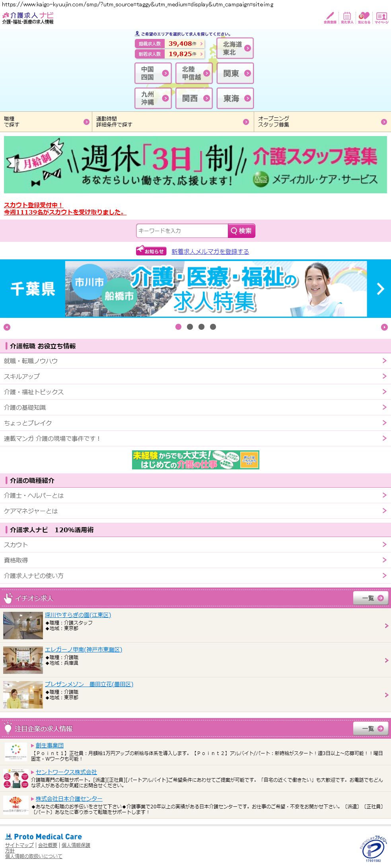Select the 関東 region button
The width and height of the screenshot is (391, 868).
click(x=235, y=73)
